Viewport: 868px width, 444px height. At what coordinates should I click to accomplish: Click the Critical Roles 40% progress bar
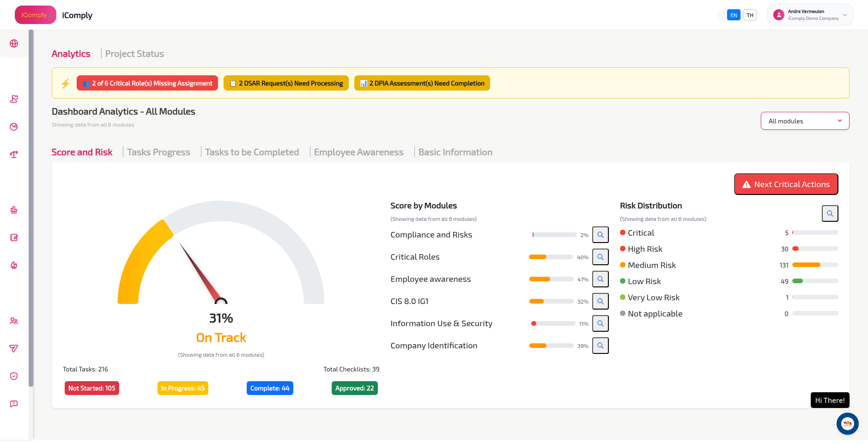coord(551,257)
